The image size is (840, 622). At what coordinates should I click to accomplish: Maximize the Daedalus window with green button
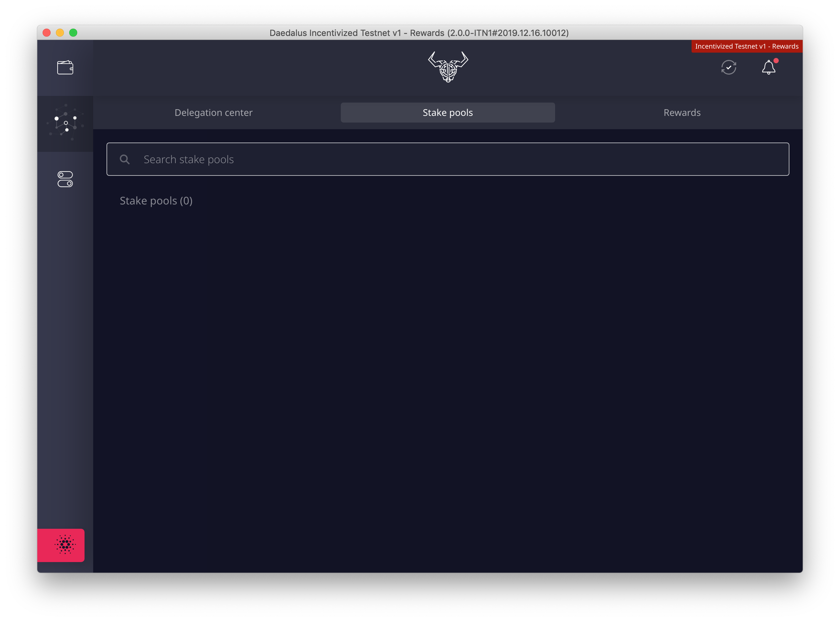[x=74, y=33]
